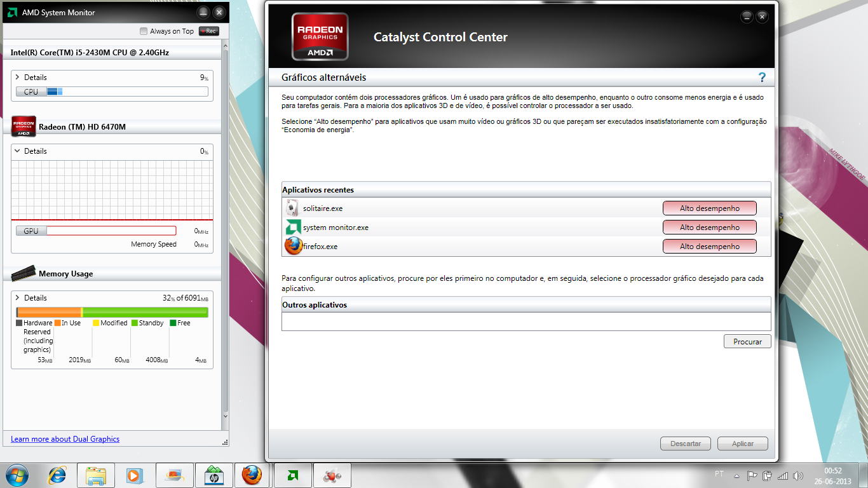Enable the Always on Top checkbox
The width and height of the screenshot is (868, 488).
(x=144, y=31)
